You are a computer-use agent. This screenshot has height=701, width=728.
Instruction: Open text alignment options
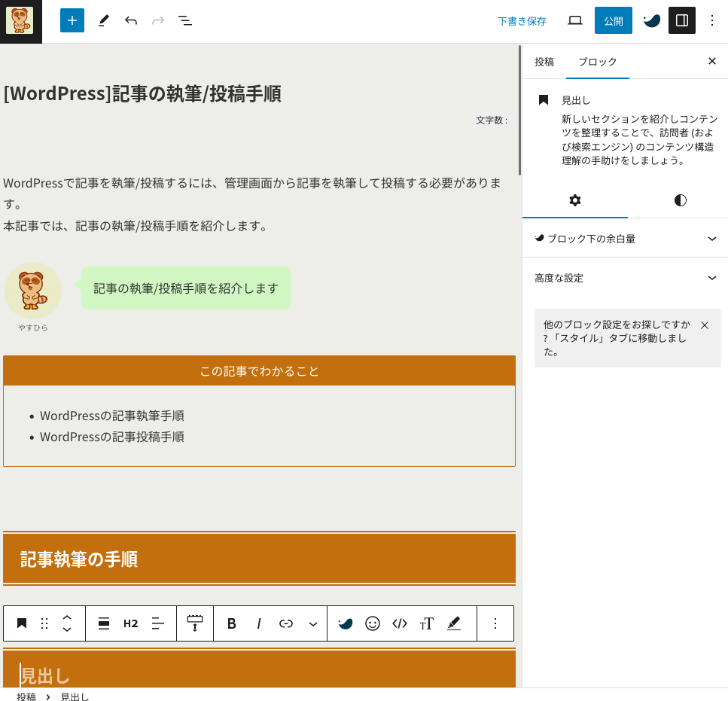(x=158, y=623)
